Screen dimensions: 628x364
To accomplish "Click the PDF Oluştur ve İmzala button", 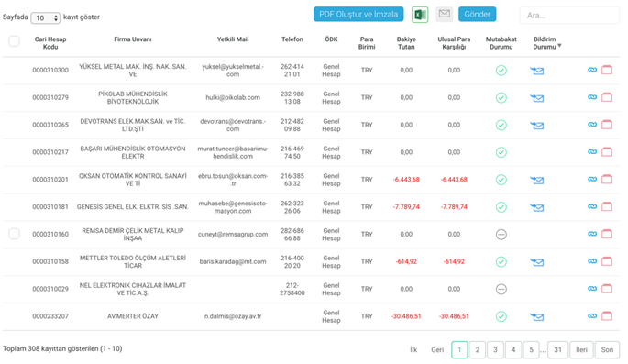I will pyautogui.click(x=358, y=15).
